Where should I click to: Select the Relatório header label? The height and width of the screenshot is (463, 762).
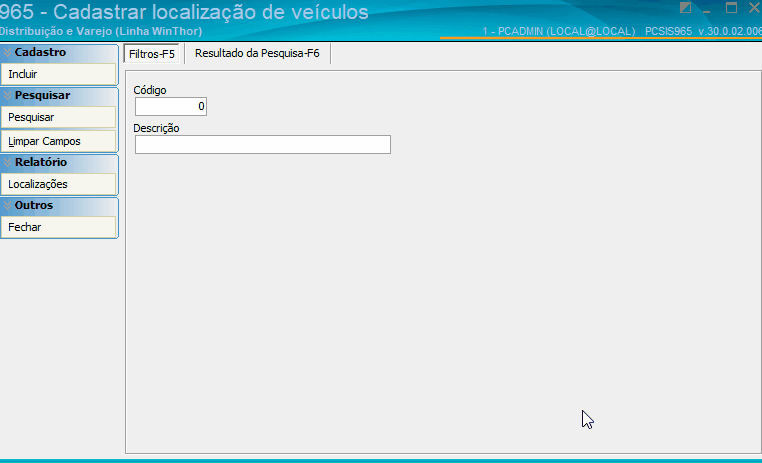coord(41,162)
